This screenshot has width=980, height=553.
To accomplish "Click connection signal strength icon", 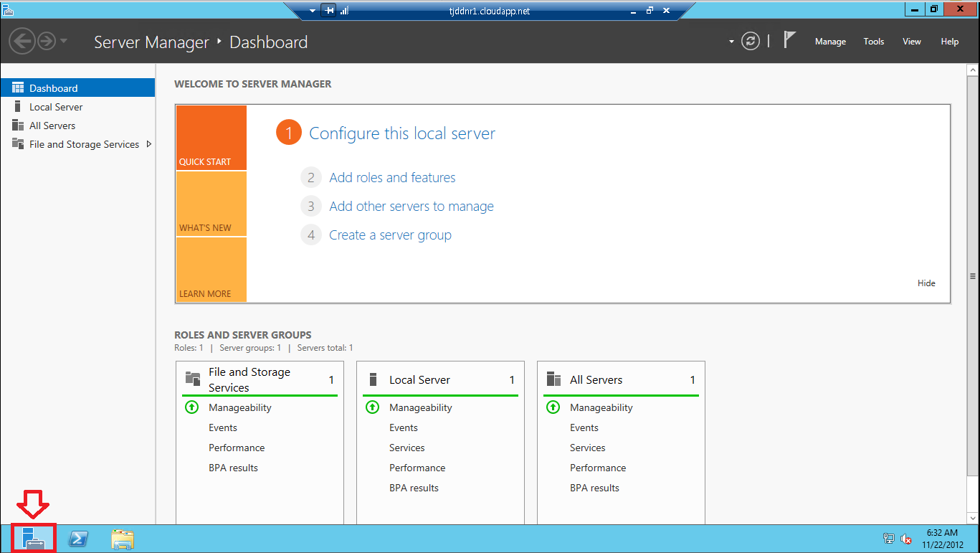I will [x=344, y=11].
